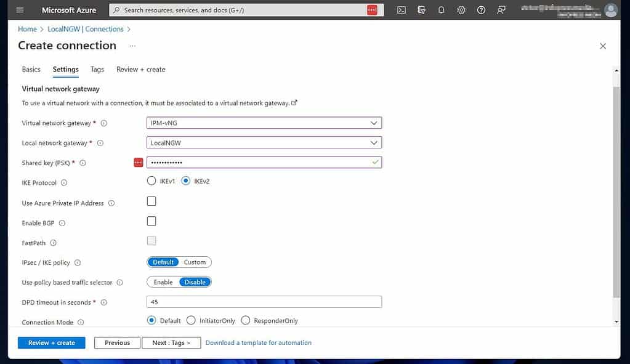The height and width of the screenshot is (364, 630).
Task: Set policy based traffic selector to Disable
Action: (195, 282)
